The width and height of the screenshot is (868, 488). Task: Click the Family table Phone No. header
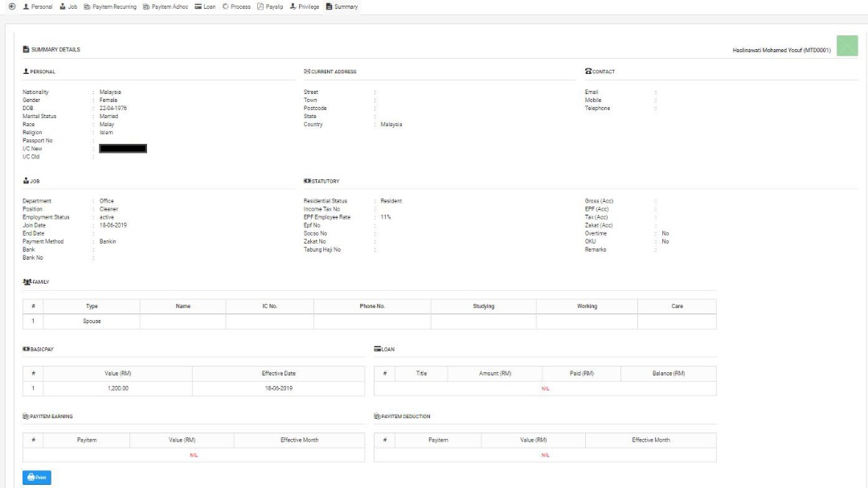tap(372, 306)
